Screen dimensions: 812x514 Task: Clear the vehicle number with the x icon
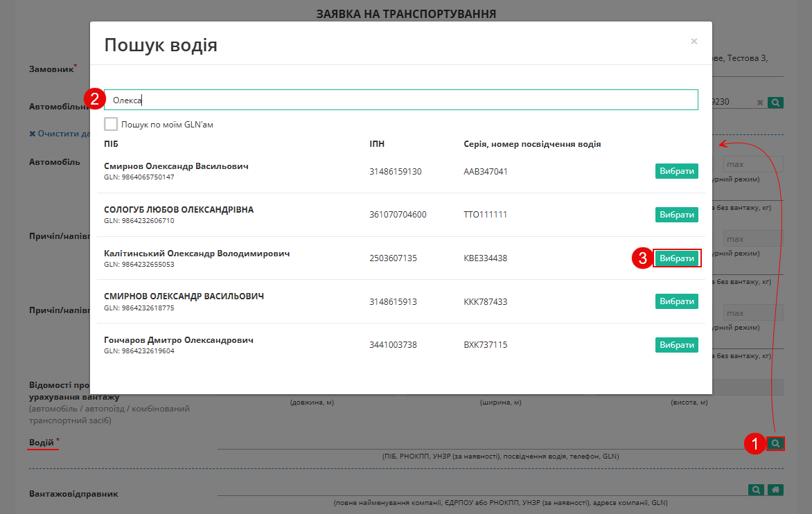tap(760, 103)
